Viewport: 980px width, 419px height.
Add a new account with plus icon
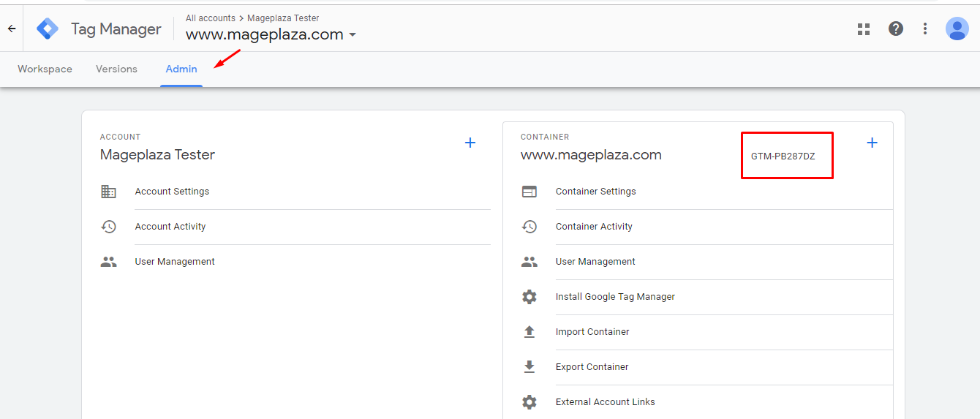click(470, 143)
